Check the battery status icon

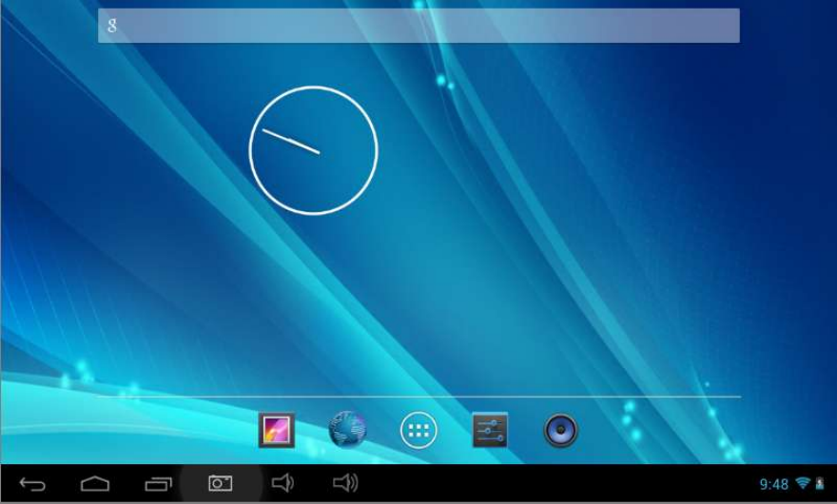(x=820, y=484)
